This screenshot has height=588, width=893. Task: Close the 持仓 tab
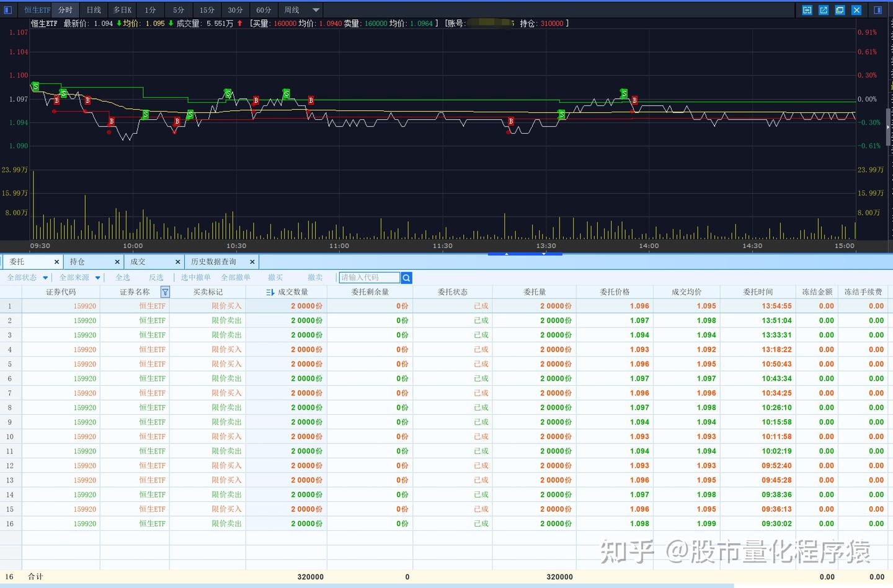click(117, 262)
